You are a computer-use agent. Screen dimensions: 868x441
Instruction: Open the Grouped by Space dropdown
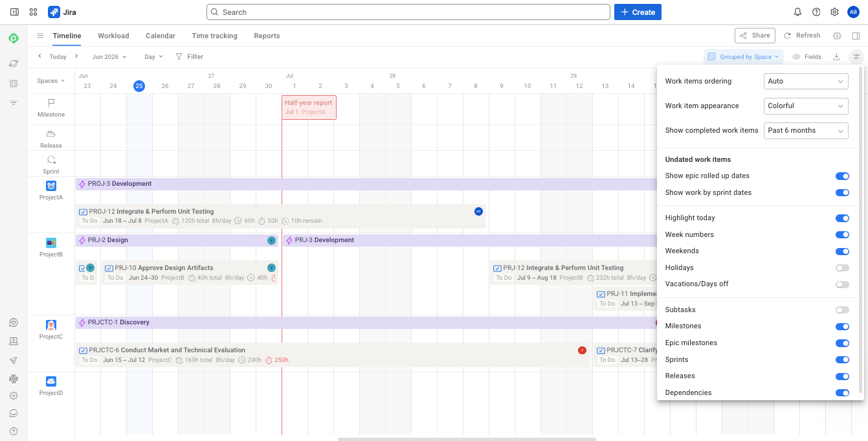tap(744, 57)
